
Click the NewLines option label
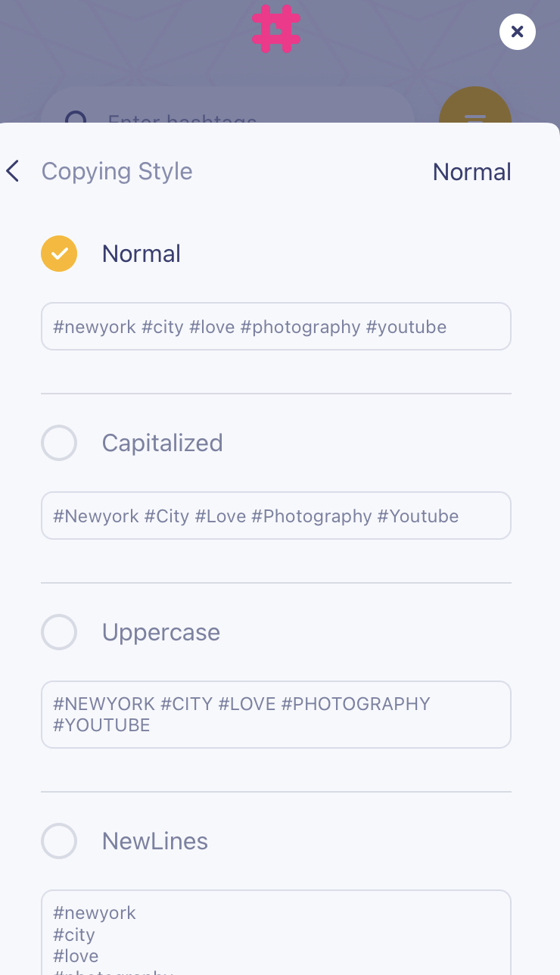pos(154,841)
